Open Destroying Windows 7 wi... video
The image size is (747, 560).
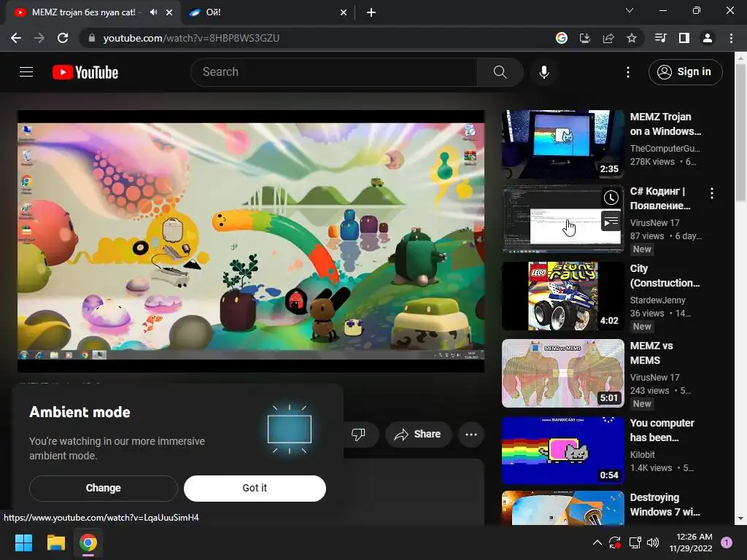click(x=665, y=505)
